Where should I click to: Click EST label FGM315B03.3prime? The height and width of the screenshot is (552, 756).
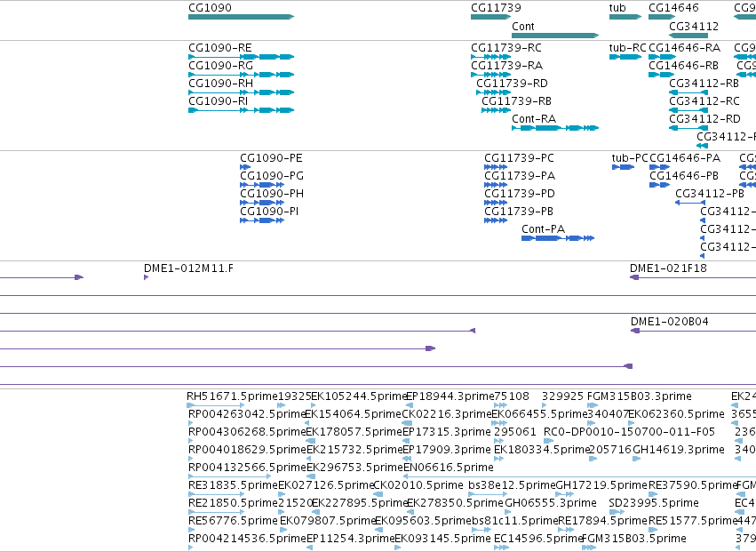click(x=640, y=396)
